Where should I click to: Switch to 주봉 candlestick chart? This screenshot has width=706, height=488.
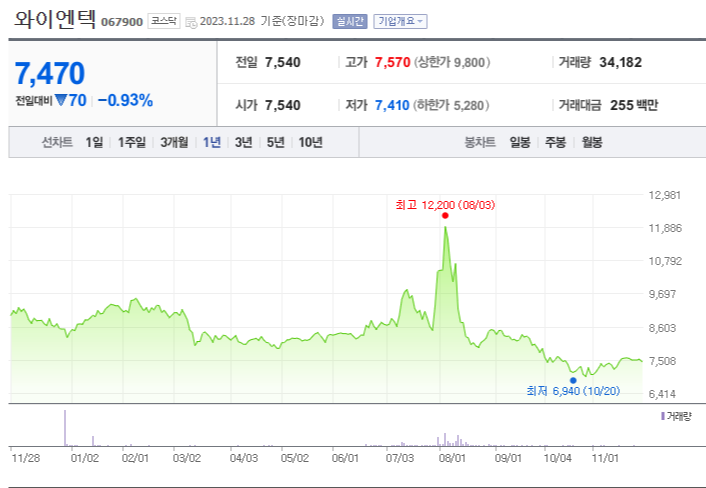tap(555, 142)
